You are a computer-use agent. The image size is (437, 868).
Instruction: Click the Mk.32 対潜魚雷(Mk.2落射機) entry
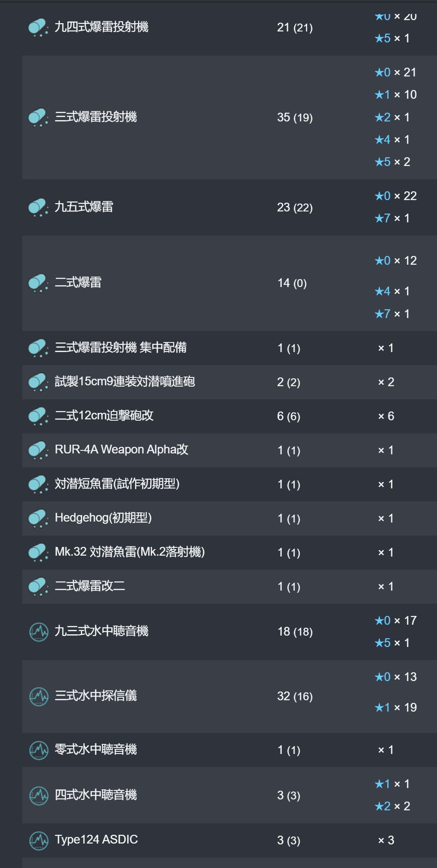pos(130,552)
